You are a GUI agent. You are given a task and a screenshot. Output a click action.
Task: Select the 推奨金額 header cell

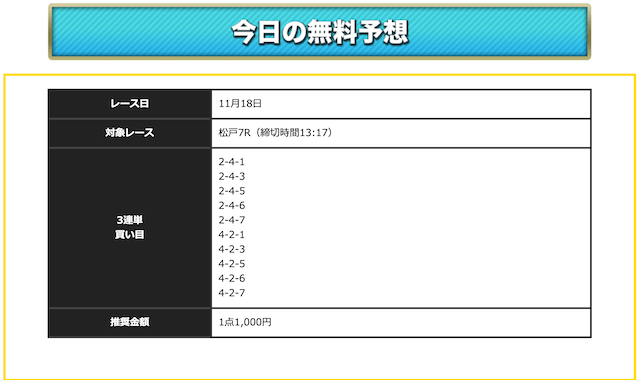130,322
